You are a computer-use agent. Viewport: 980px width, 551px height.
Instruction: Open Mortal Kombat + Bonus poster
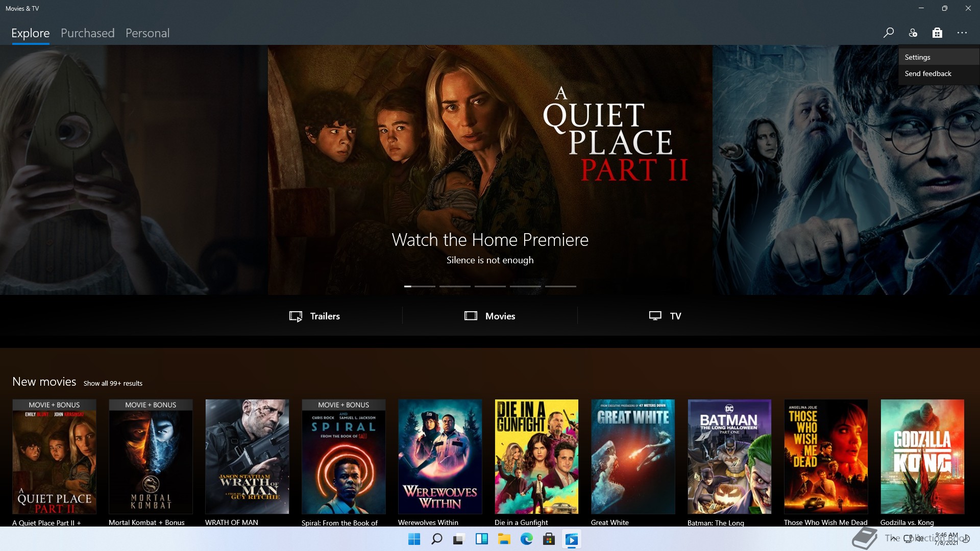click(151, 457)
